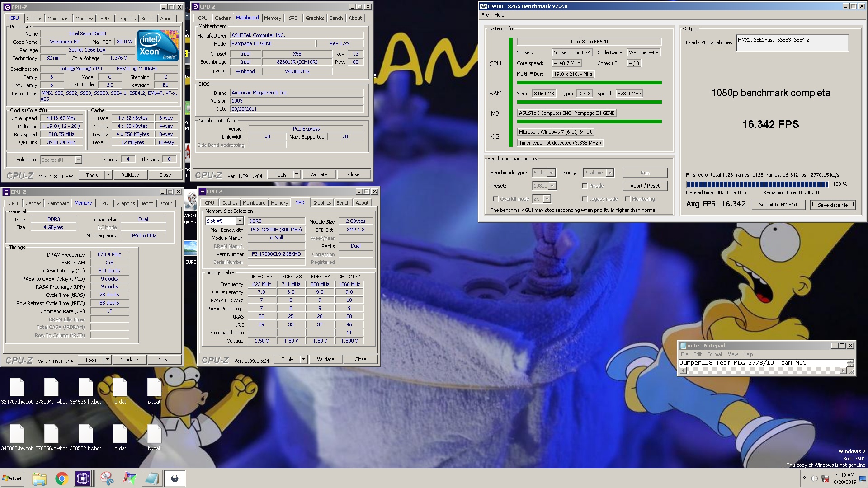Image resolution: width=868 pixels, height=488 pixels.
Task: Open the 324707.hwbot desktop file
Action: (17, 391)
